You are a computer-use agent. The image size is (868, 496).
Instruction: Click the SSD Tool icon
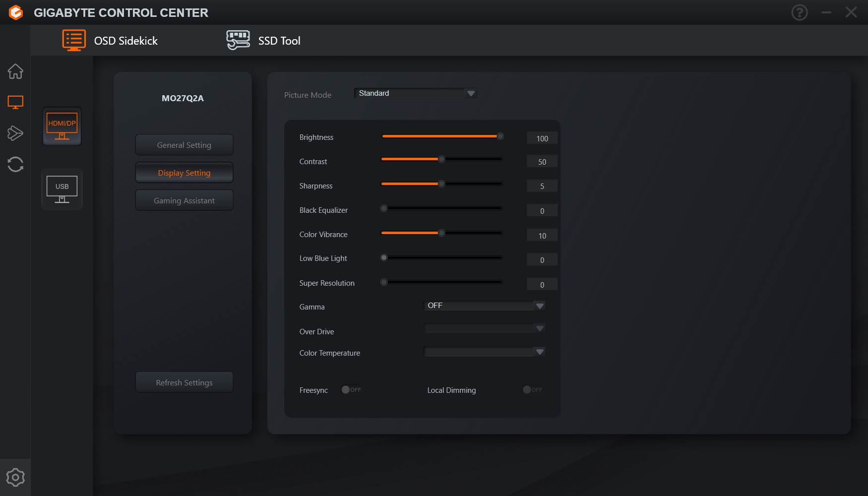(238, 40)
